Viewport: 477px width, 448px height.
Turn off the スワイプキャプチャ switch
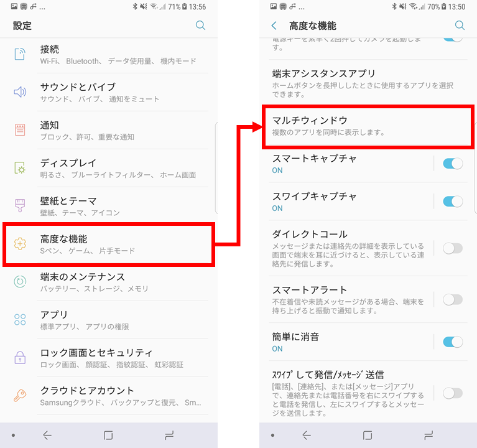point(453,202)
